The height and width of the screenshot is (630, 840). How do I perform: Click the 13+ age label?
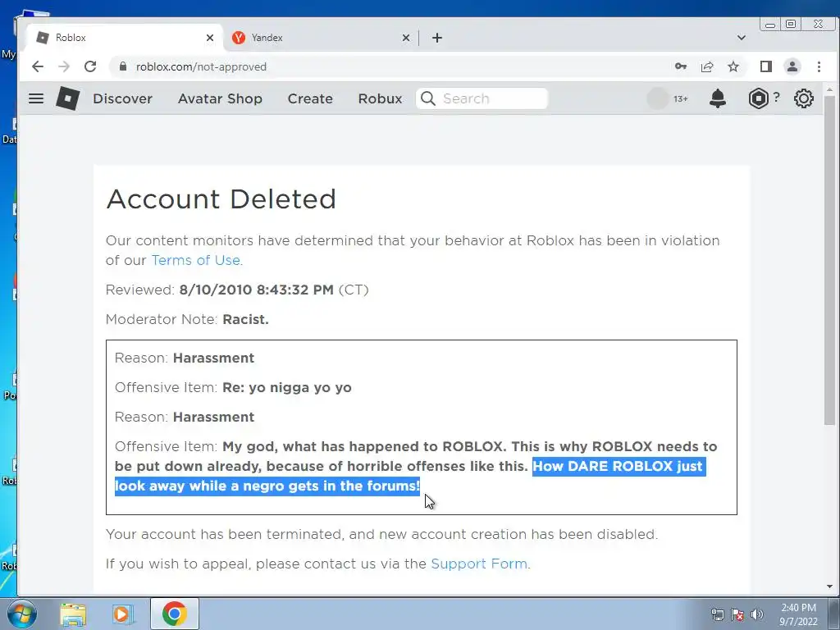(x=680, y=99)
